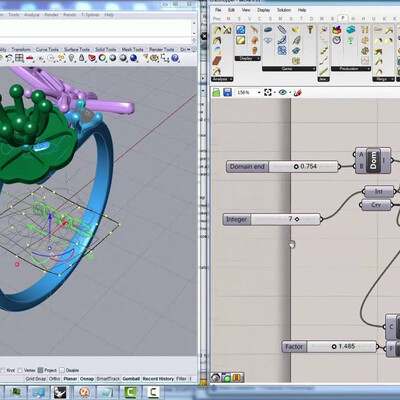Expand the Gems panel category bar
400x400 pixels.
point(289,69)
